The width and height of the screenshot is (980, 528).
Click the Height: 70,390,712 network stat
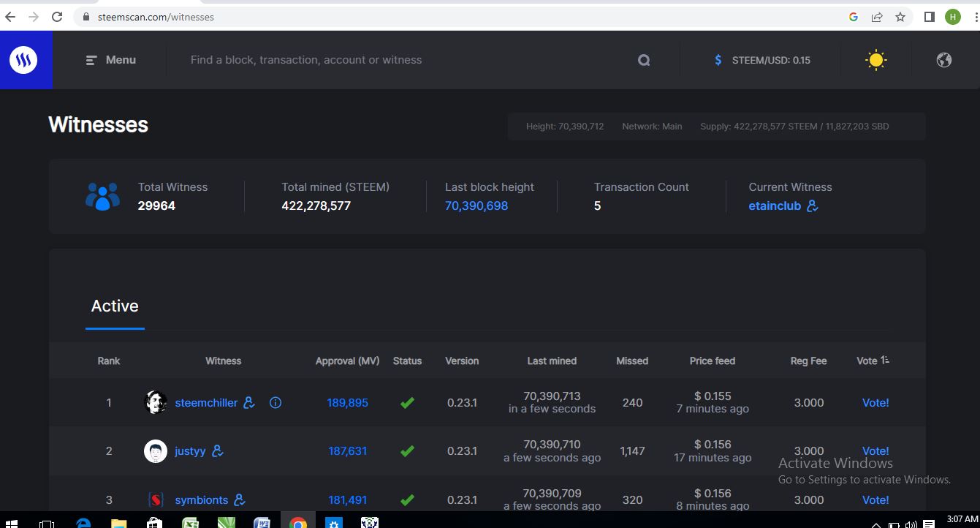click(565, 127)
